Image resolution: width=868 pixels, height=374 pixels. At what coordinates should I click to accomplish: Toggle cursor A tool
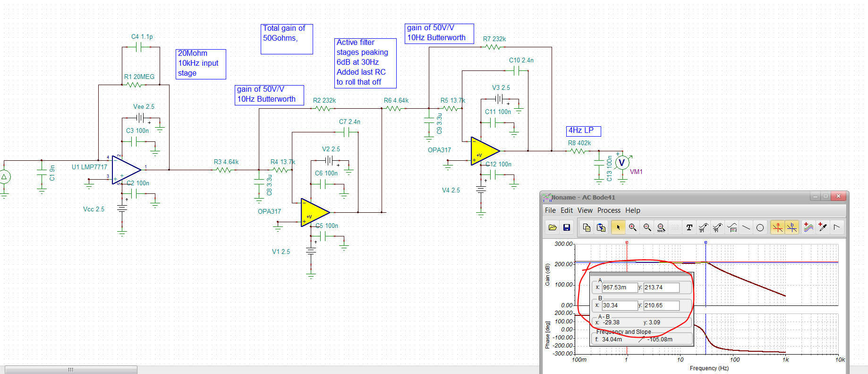pyautogui.click(x=777, y=227)
